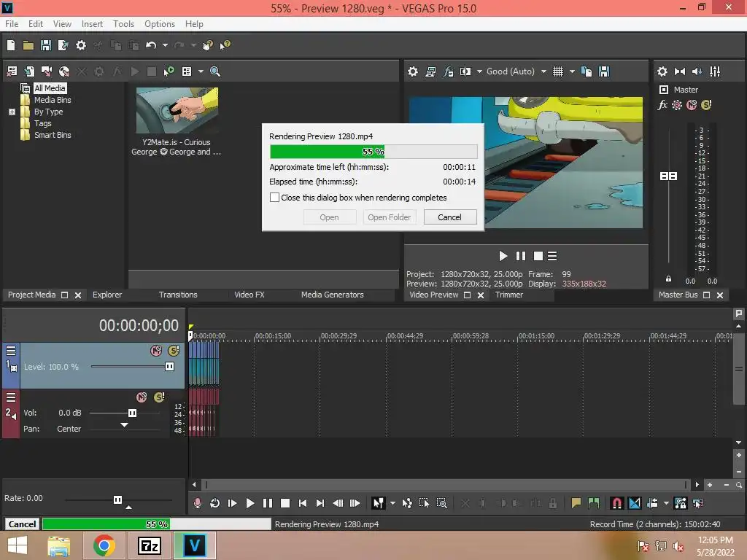Click the Downmix output icon in Master Bus
This screenshot has height=560, width=747.
click(x=680, y=71)
